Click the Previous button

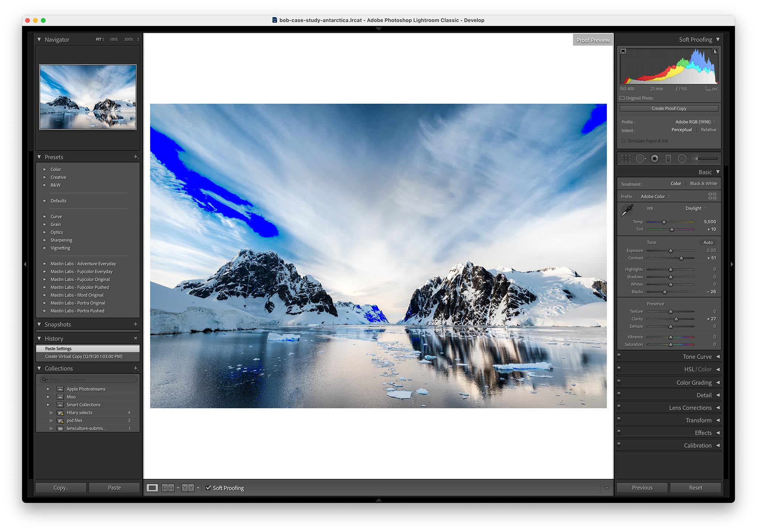(x=642, y=488)
